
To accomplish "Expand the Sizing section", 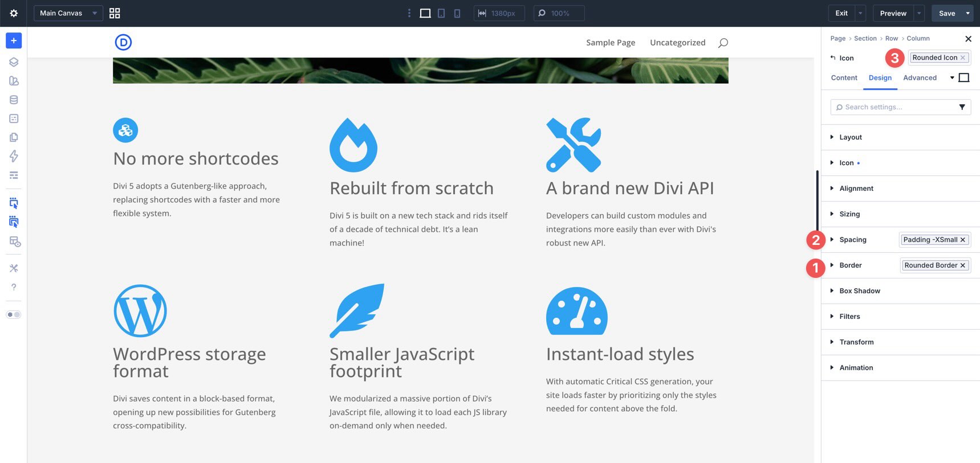I will (901, 214).
